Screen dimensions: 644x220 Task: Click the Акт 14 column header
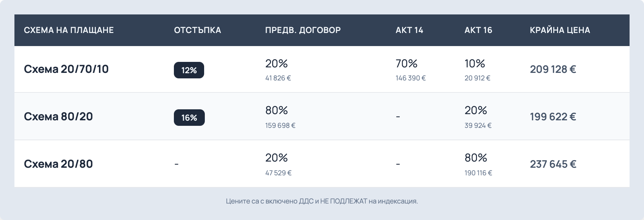coord(409,30)
